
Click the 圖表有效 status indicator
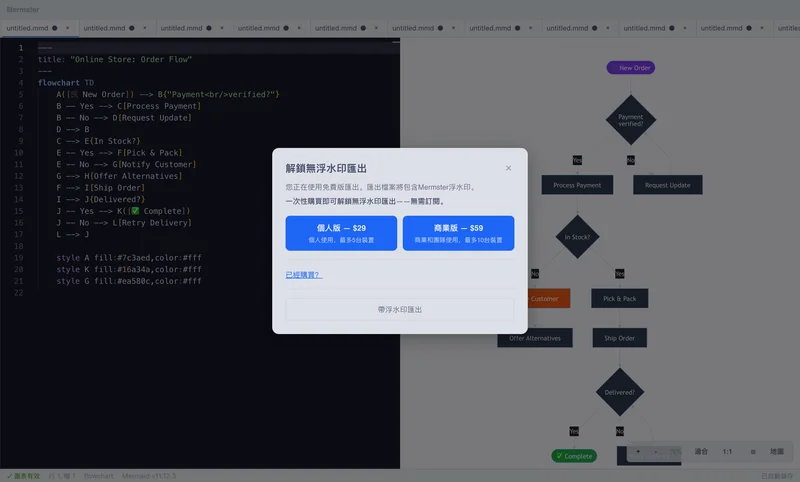23,476
